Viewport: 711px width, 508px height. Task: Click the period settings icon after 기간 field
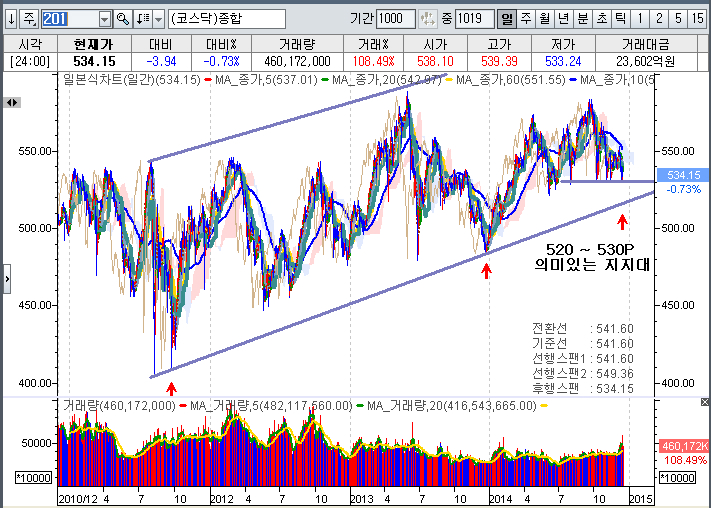428,19
